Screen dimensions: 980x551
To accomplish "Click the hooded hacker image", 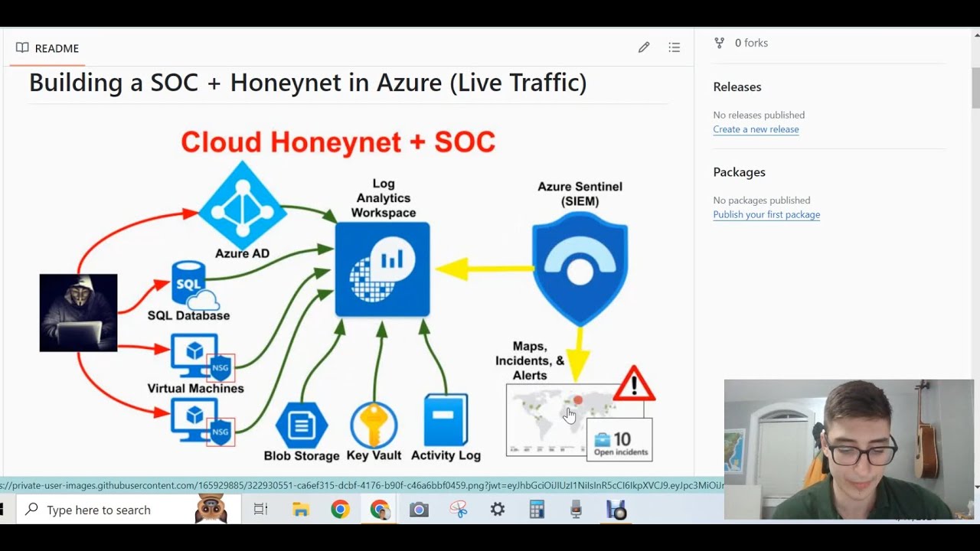I will (78, 313).
